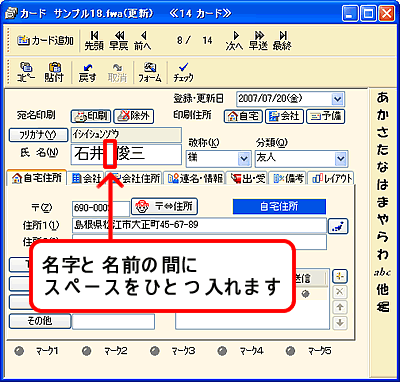Select the abc index entry

click(x=383, y=272)
